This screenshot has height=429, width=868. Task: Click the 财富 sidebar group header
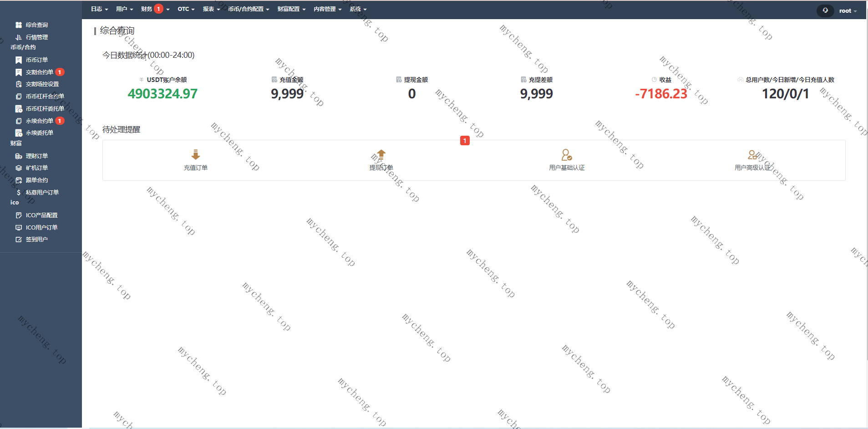(16, 143)
